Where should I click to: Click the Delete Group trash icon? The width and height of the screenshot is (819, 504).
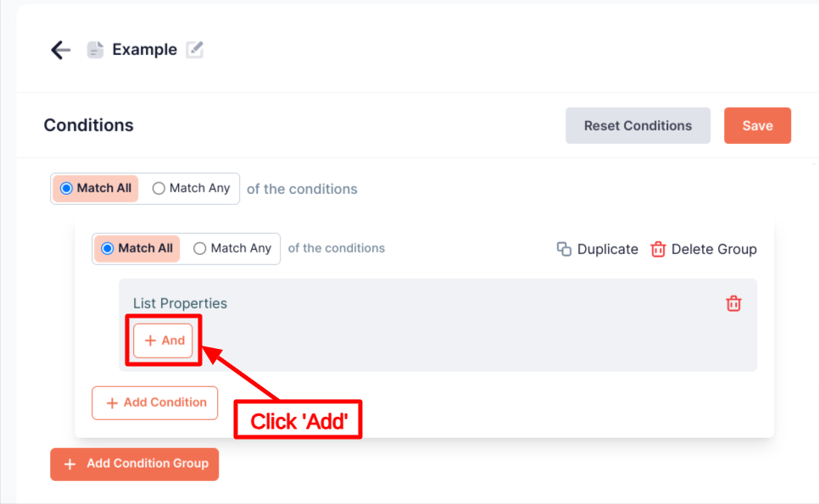tap(658, 249)
